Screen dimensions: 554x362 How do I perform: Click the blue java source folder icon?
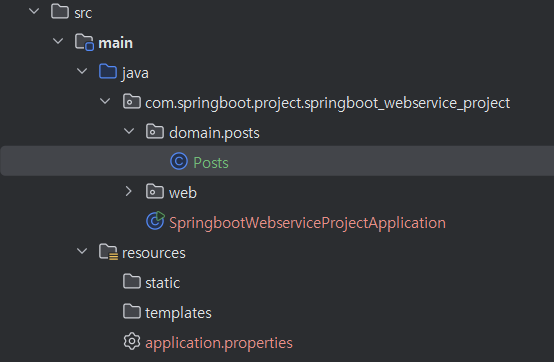108,72
